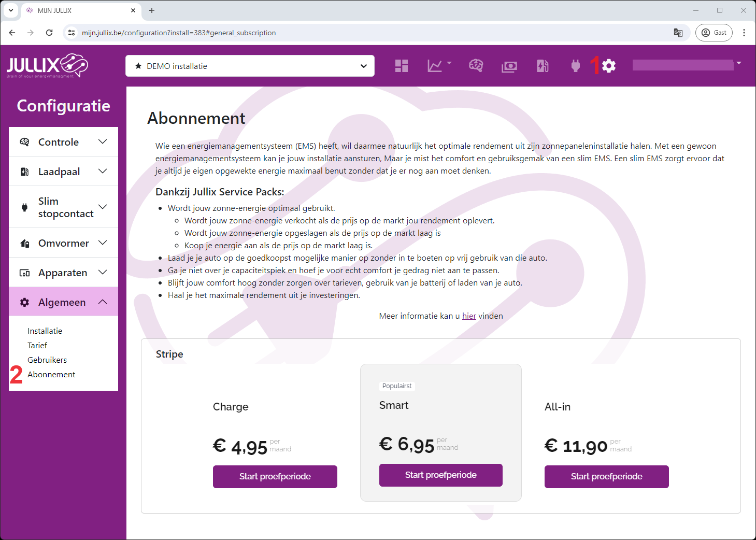Click the brain smart control icon

[476, 66]
